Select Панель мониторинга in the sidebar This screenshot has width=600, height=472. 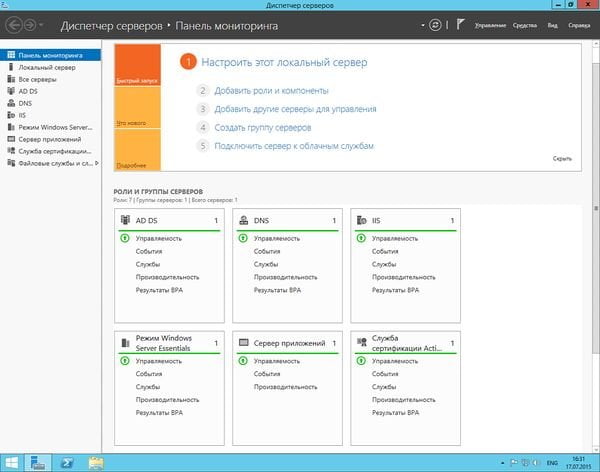coord(51,55)
